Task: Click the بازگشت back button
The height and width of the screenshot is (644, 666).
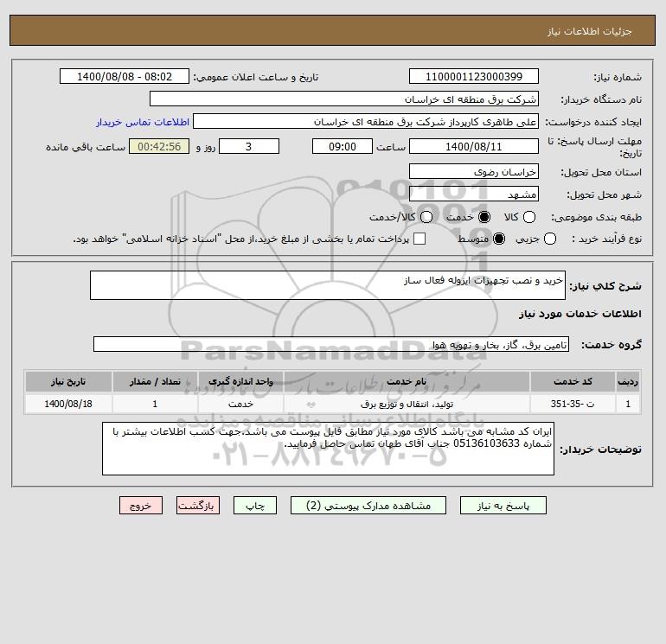Action: 198,506
